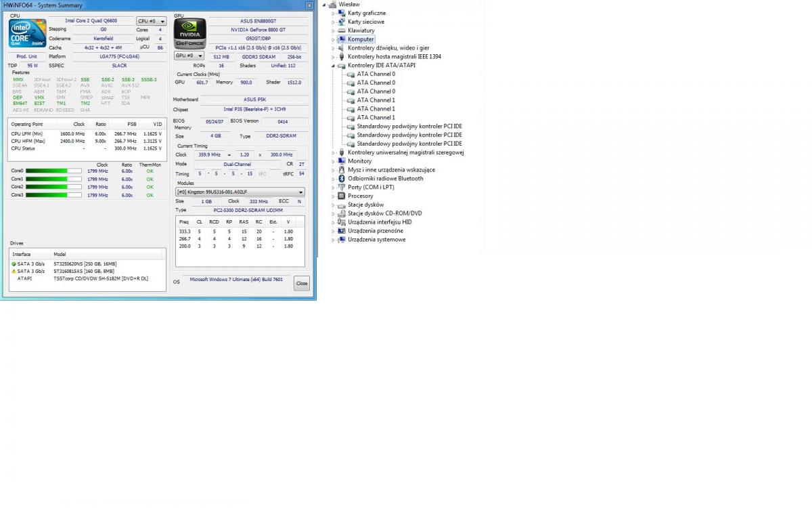The width and height of the screenshot is (812, 508).
Task: Click the Procesory processor chip icon
Action: (x=342, y=196)
